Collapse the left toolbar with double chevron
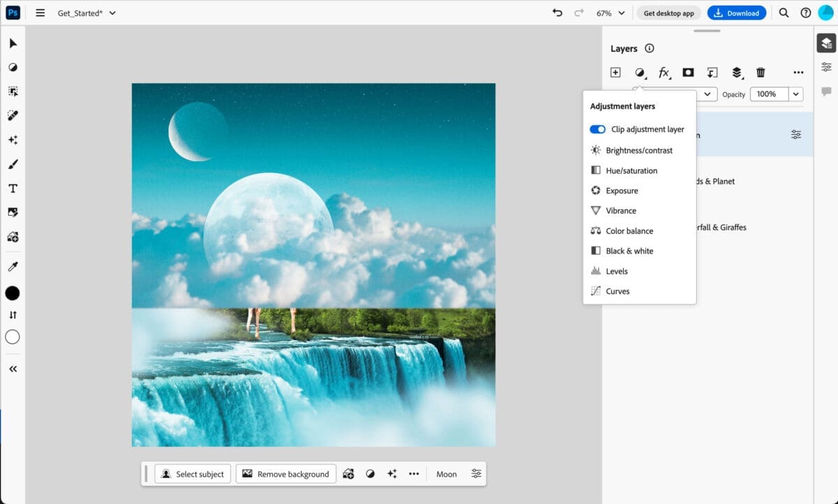Screen dimensions: 838x504 point(13,369)
